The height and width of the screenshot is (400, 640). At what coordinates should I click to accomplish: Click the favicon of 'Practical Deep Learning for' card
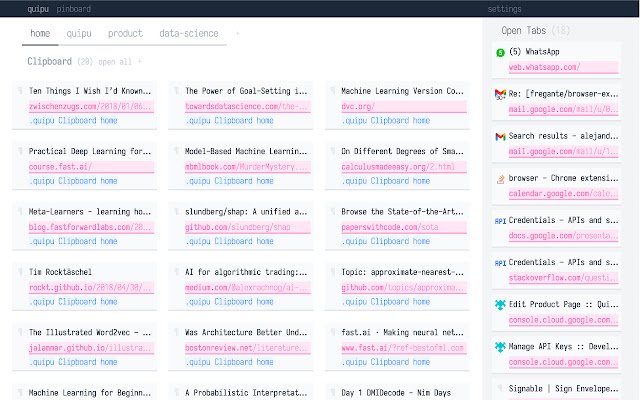click(20, 151)
